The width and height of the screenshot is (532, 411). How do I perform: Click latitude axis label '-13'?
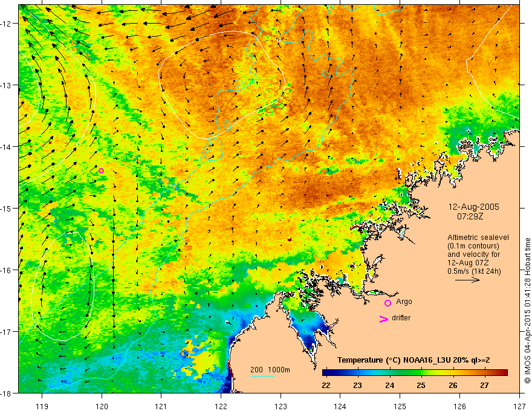(x=6, y=85)
